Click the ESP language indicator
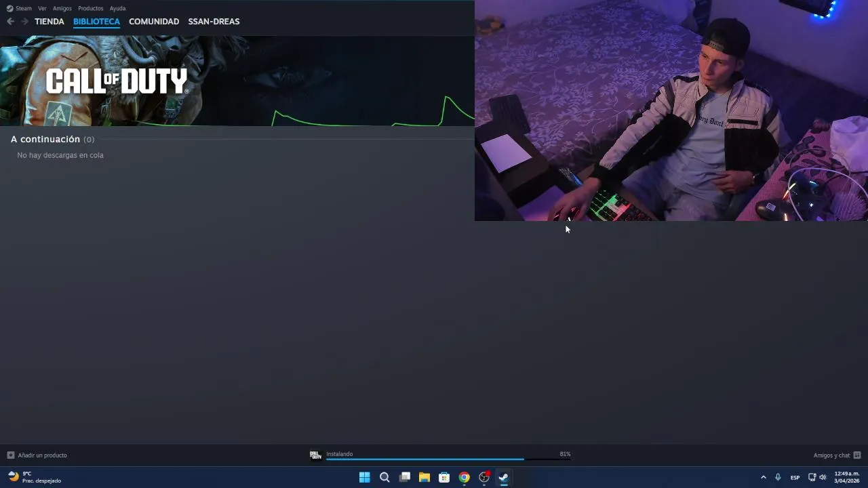868x488 pixels. tap(795, 478)
